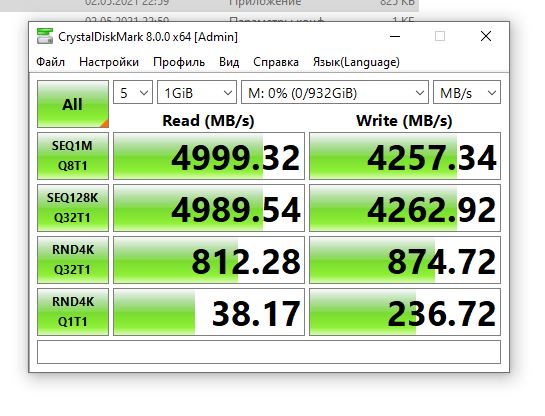Open the Вид menu

[229, 62]
